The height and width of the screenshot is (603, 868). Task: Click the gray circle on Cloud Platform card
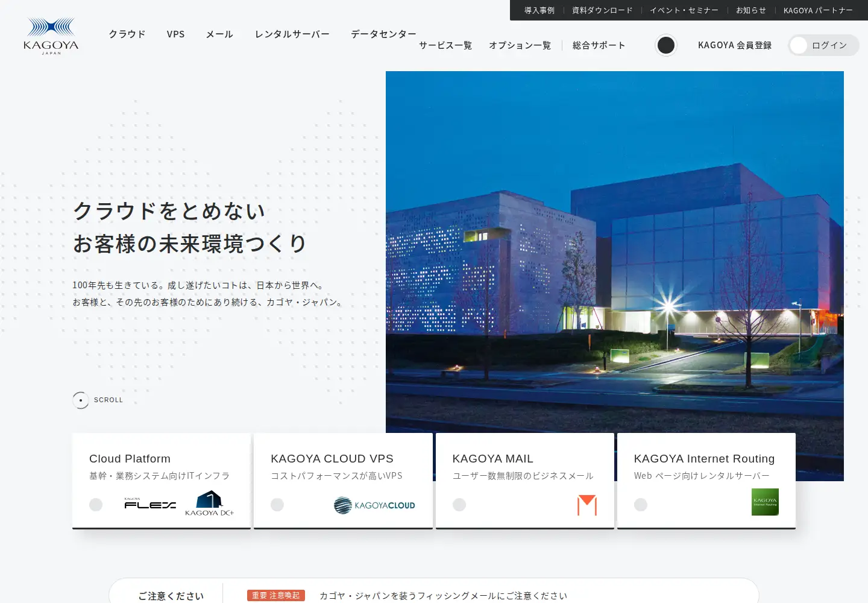(x=96, y=505)
